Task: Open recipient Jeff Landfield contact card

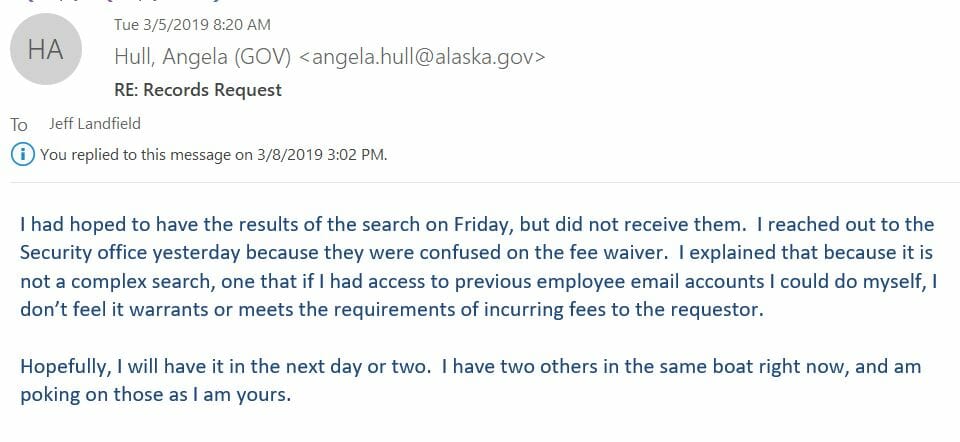Action: pyautogui.click(x=95, y=124)
